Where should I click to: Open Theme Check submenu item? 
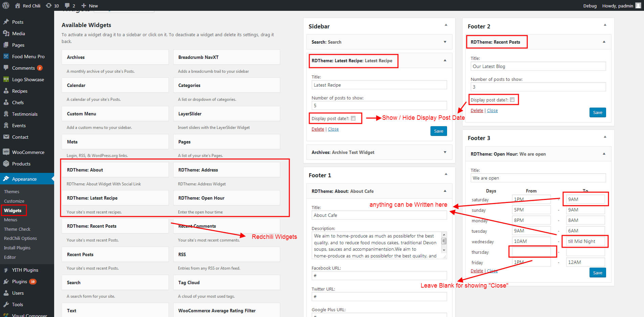17,229
